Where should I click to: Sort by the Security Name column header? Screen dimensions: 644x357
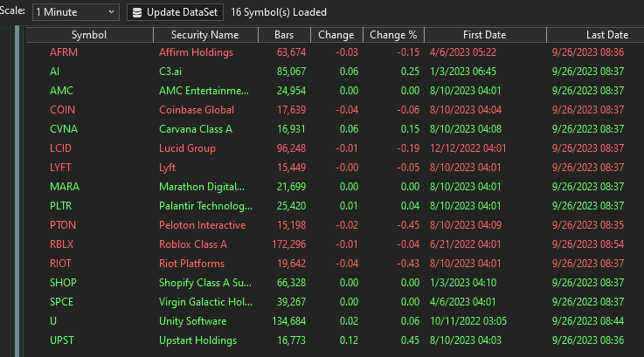coord(204,35)
